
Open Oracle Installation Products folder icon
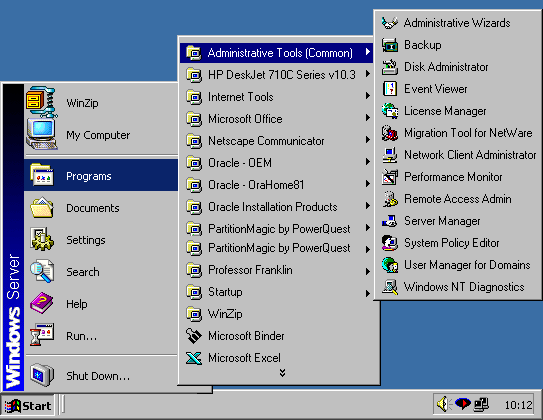(x=194, y=207)
